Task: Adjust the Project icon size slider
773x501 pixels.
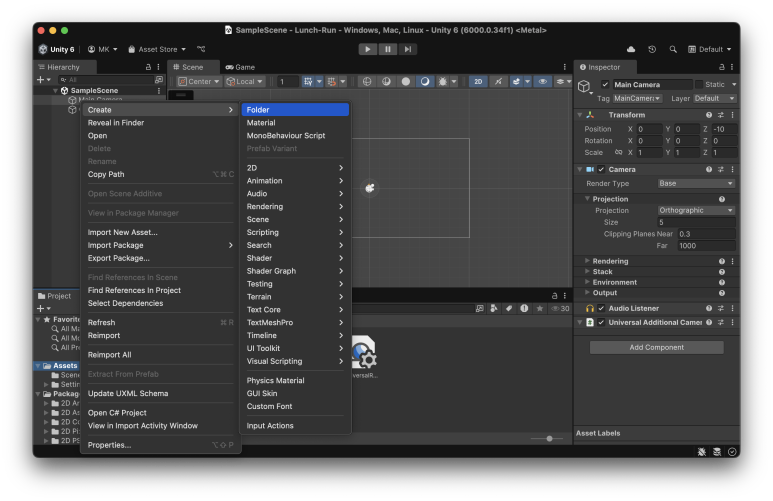Action: [x=549, y=438]
